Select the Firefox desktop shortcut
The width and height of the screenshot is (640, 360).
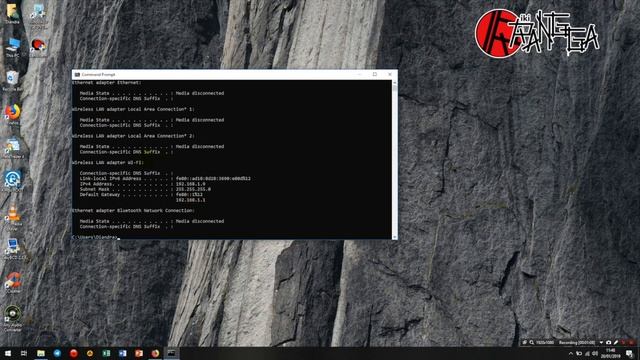point(13,114)
